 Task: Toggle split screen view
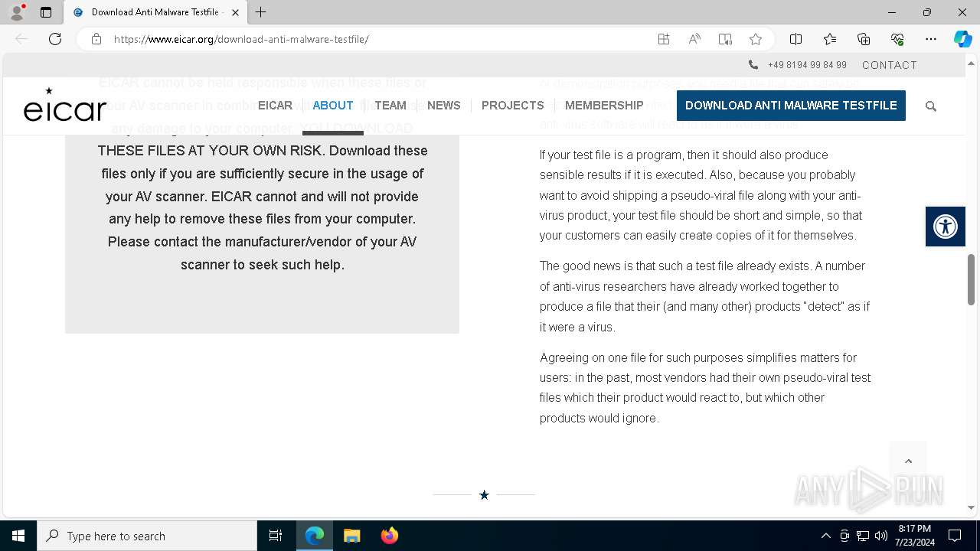796,39
